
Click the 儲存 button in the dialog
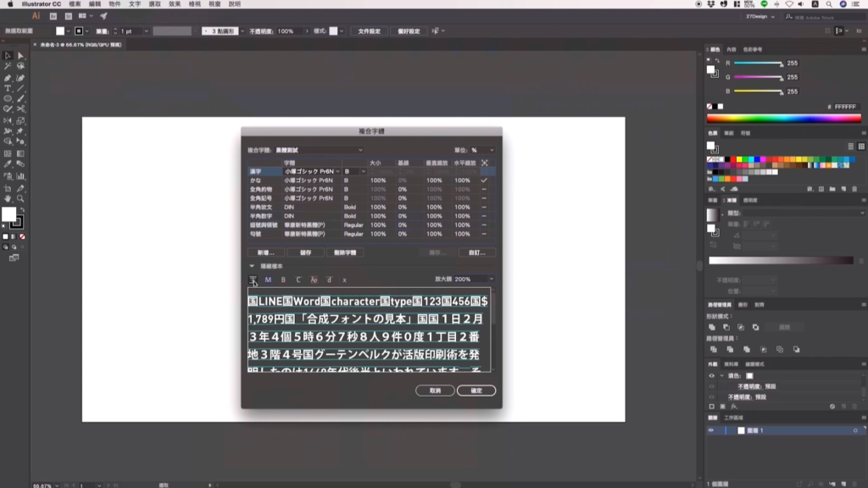coord(305,252)
